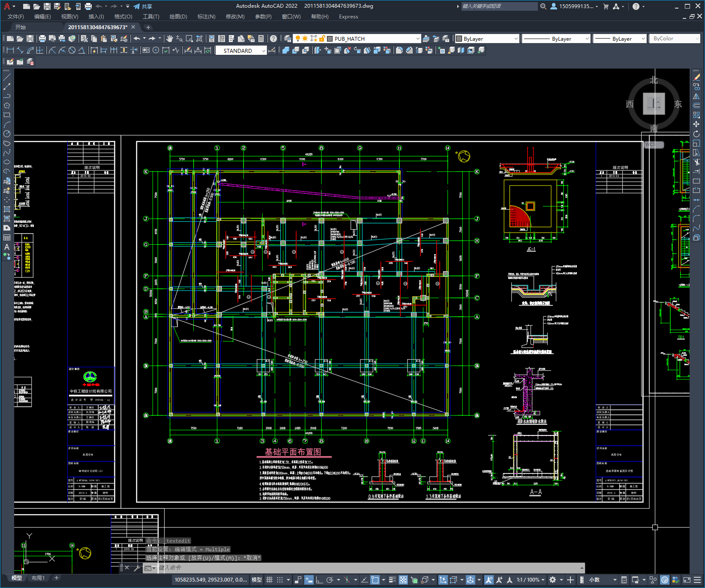
Task: Toggle drawing grid display in status bar
Action: (x=269, y=580)
